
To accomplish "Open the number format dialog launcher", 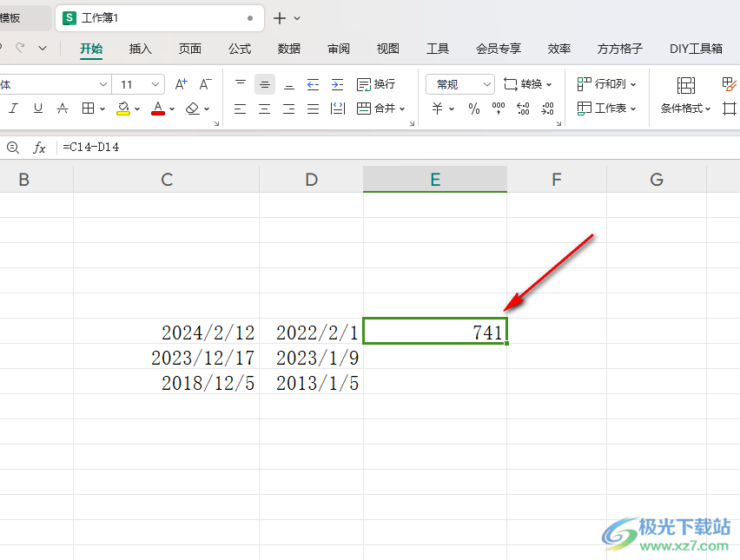I will 558,123.
